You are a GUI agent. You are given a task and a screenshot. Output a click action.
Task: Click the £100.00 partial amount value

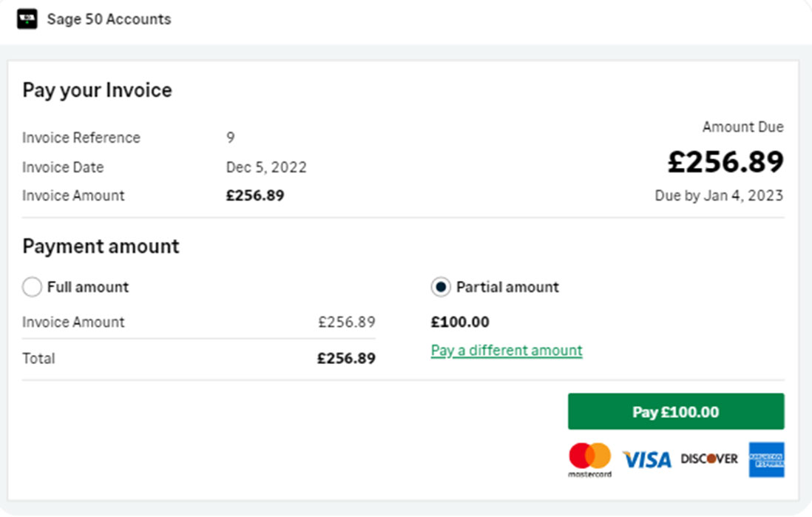point(460,322)
